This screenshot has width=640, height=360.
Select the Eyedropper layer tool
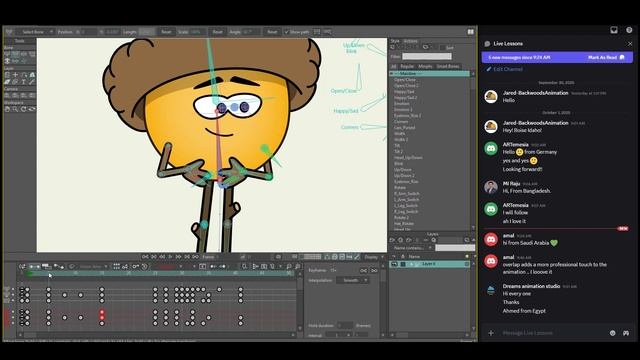tap(32, 82)
